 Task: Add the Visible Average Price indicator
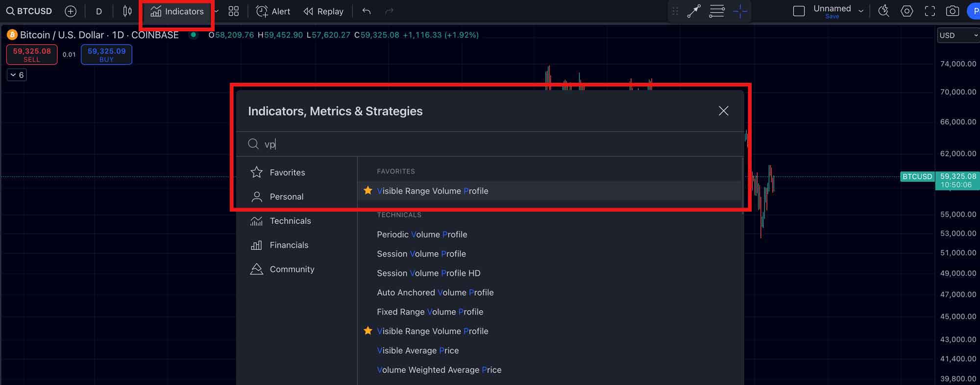550,351
